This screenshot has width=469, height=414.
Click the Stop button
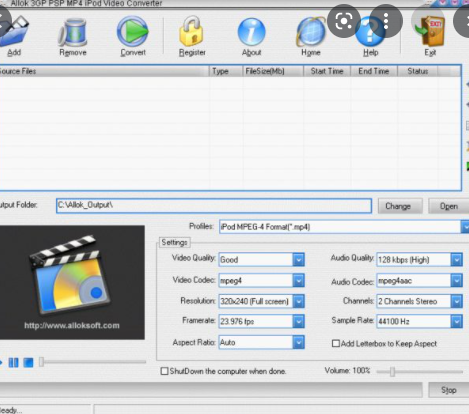[x=448, y=390]
